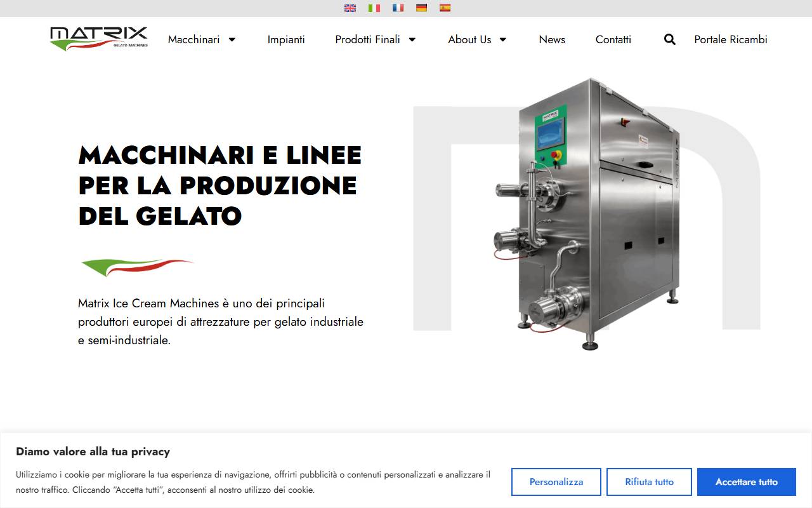Click the Matrix Ice Cream Machines description paragraph
Image resolution: width=812 pixels, height=508 pixels.
[221, 321]
